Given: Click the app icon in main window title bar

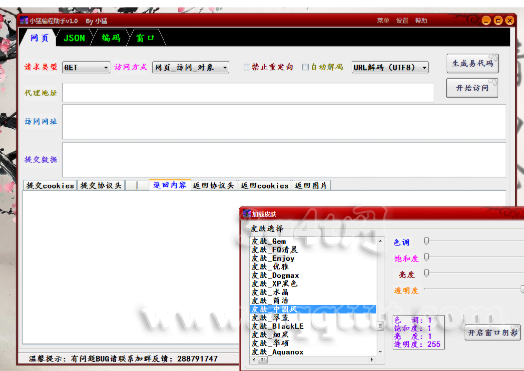Looking at the screenshot, I should pyautogui.click(x=24, y=21).
